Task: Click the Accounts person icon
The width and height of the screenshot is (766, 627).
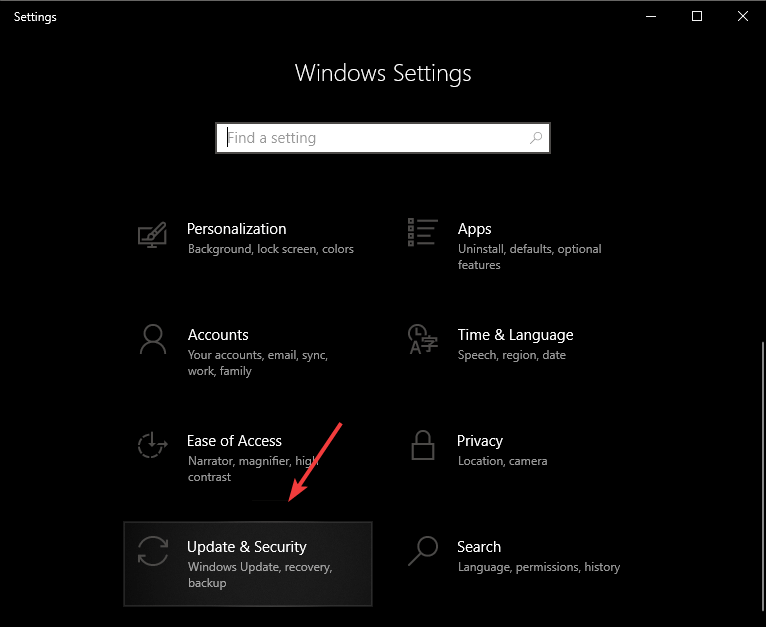Action: click(x=153, y=339)
